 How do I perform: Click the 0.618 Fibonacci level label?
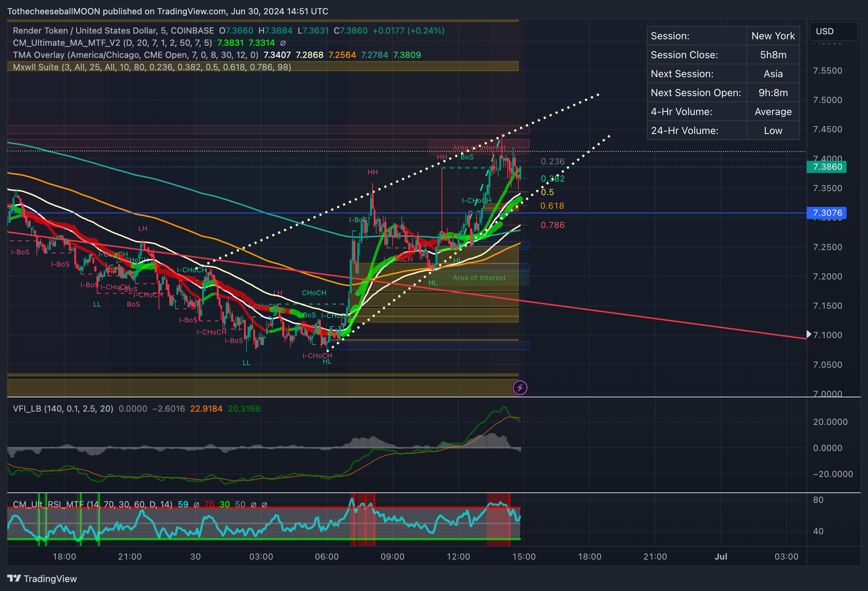coord(552,206)
